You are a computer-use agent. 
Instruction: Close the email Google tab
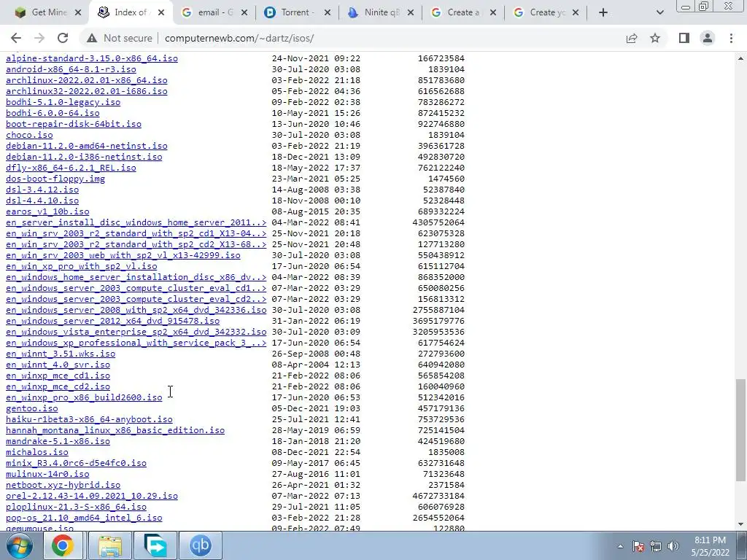coord(244,12)
